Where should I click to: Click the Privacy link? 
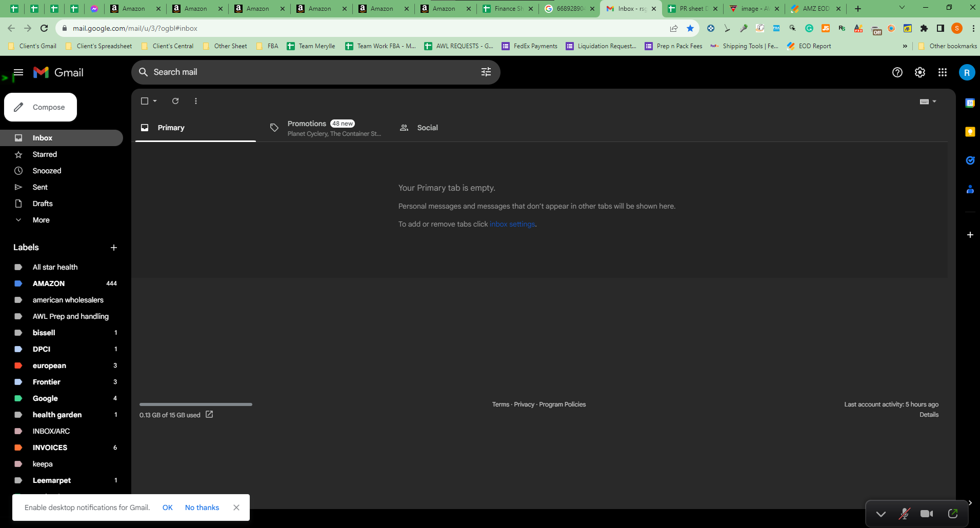click(x=524, y=404)
